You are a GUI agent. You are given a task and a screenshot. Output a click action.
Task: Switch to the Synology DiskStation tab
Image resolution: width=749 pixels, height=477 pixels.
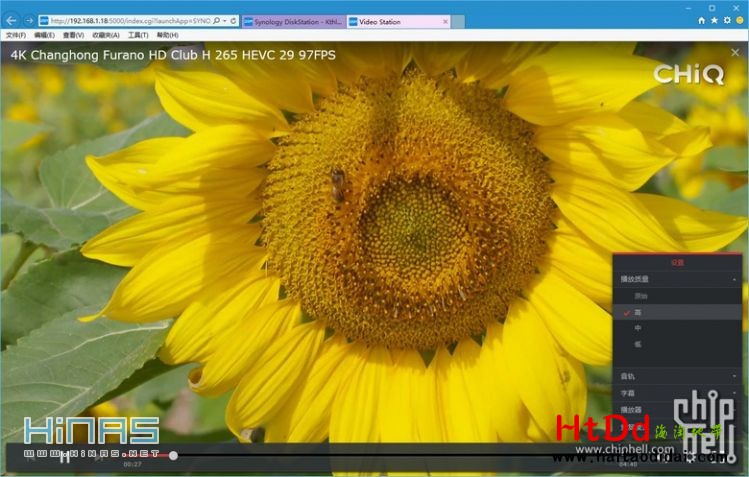294,21
